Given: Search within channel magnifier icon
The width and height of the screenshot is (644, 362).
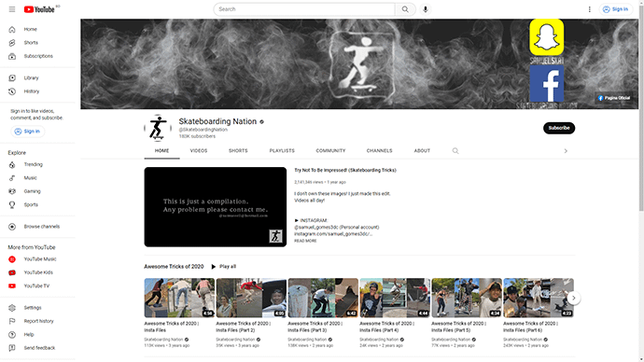Looking at the screenshot, I should tap(455, 151).
